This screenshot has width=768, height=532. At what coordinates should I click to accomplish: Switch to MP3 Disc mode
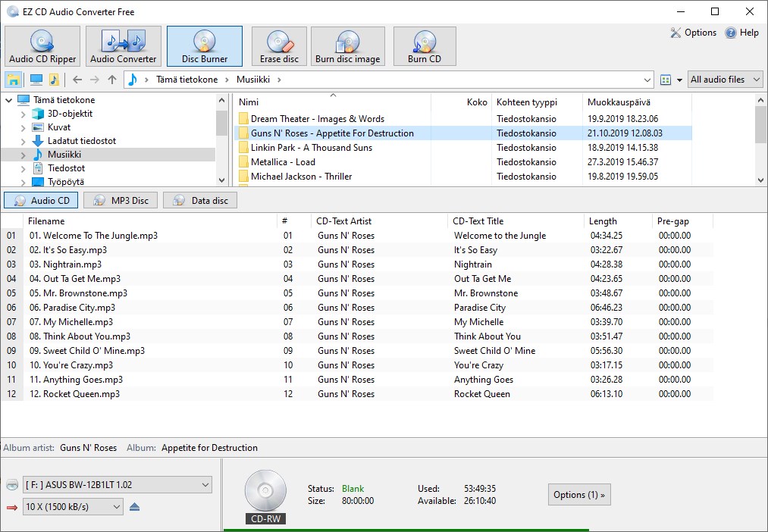point(119,200)
